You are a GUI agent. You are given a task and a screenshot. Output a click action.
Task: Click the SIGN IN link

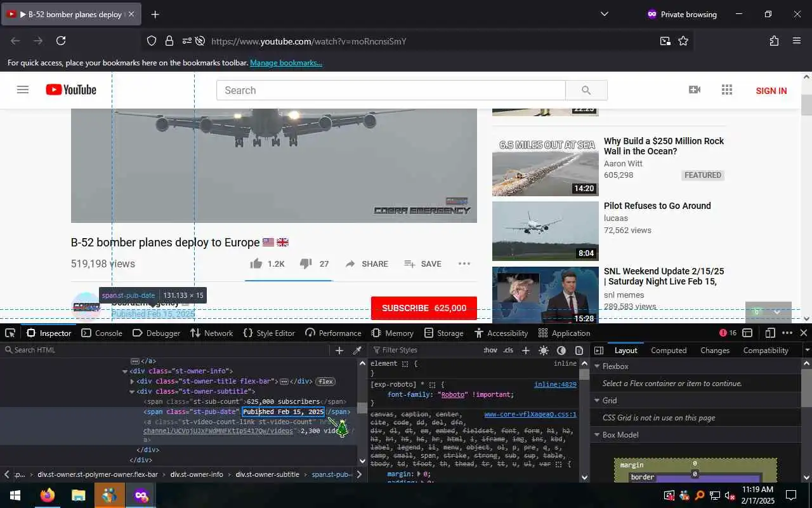(771, 91)
